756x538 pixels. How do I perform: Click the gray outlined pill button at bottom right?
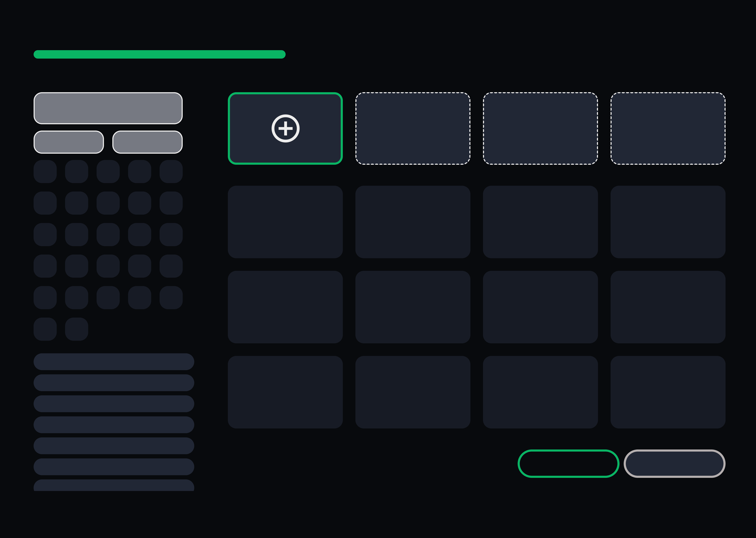click(675, 464)
